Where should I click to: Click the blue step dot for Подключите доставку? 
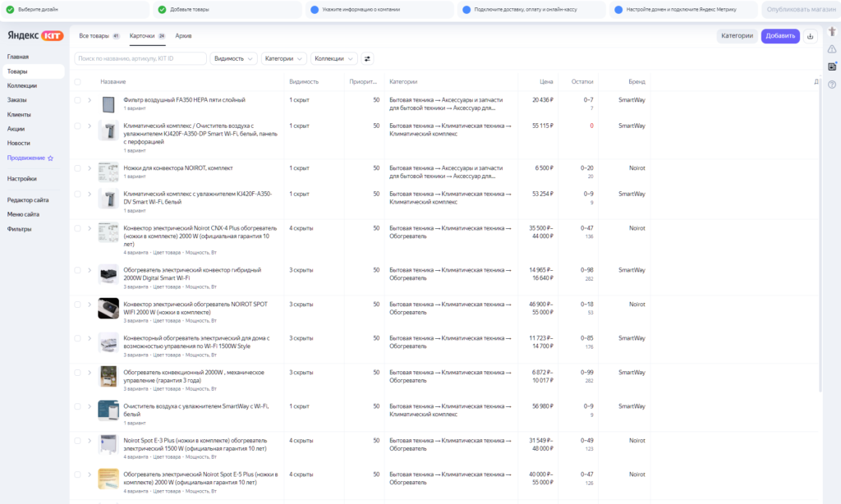pos(466,9)
